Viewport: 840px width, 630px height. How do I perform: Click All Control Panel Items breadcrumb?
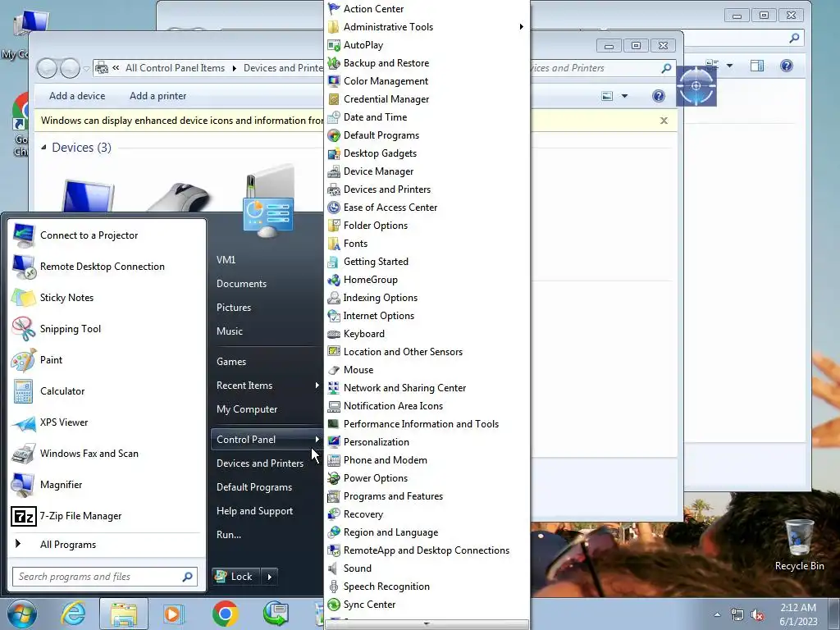coord(176,68)
